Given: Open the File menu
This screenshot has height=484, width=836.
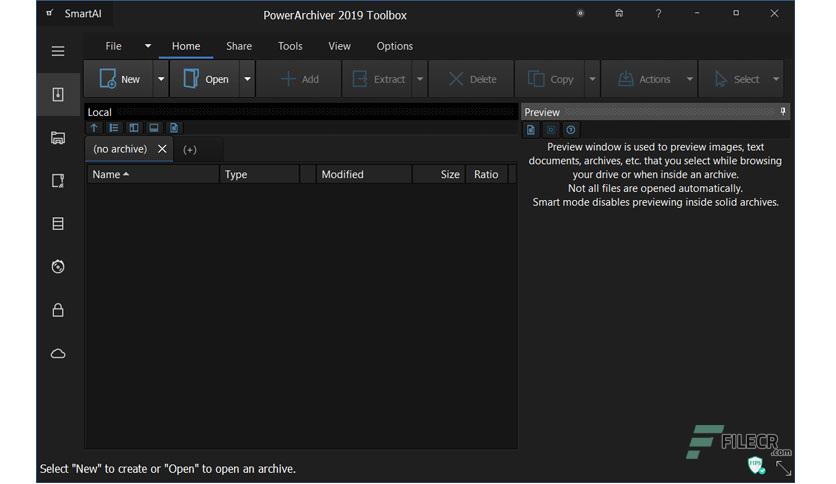Looking at the screenshot, I should click(113, 46).
